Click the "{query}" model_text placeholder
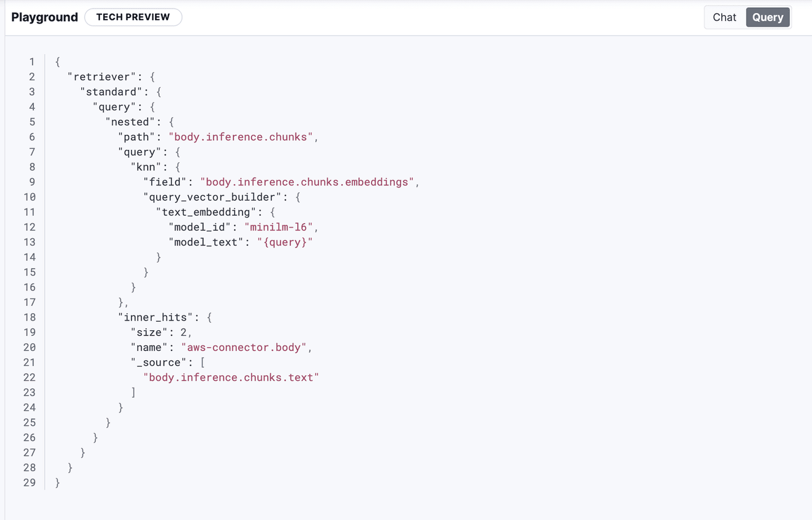The image size is (812, 520). click(x=285, y=242)
